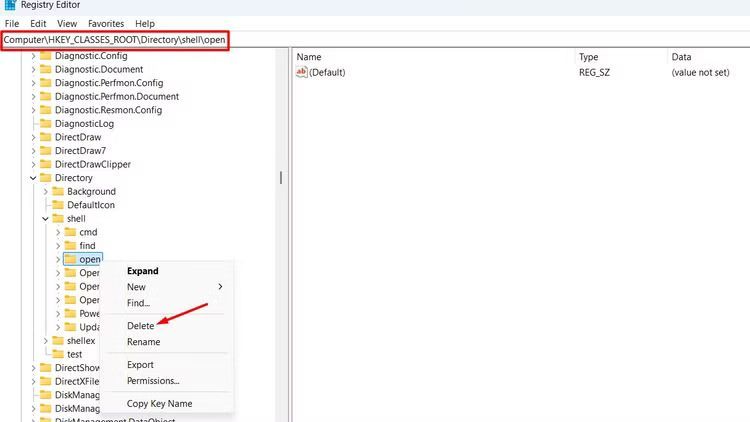Click Copy Key Name option
This screenshot has height=422, width=750.
[159, 403]
